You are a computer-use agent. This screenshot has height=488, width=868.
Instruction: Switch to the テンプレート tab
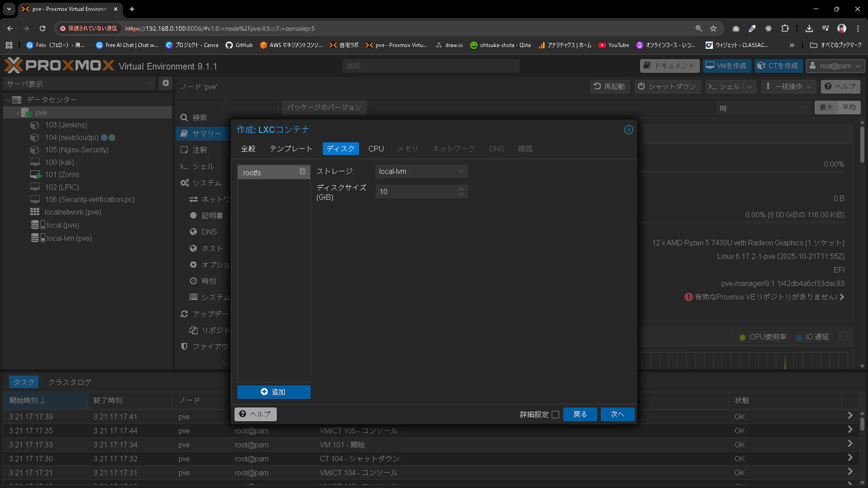(x=291, y=149)
